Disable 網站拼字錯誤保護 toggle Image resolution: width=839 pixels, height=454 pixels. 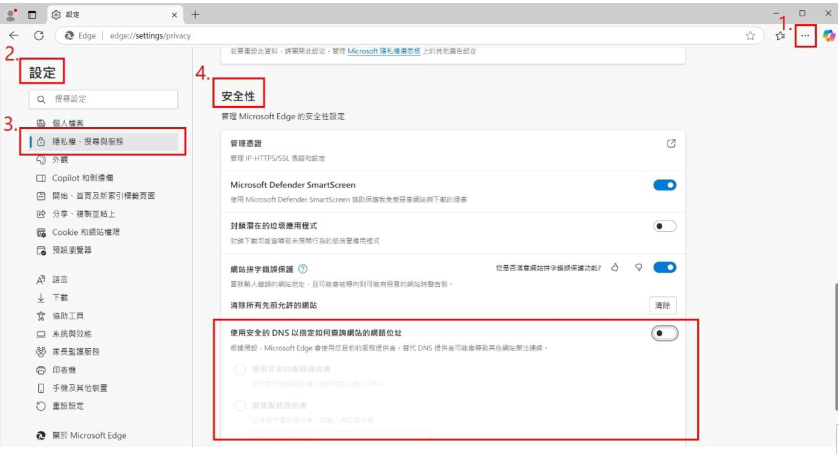[x=665, y=268]
